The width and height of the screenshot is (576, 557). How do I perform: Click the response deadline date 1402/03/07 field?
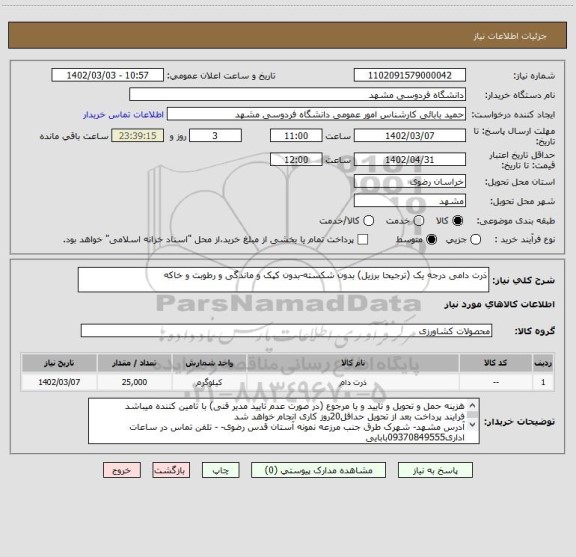410,136
